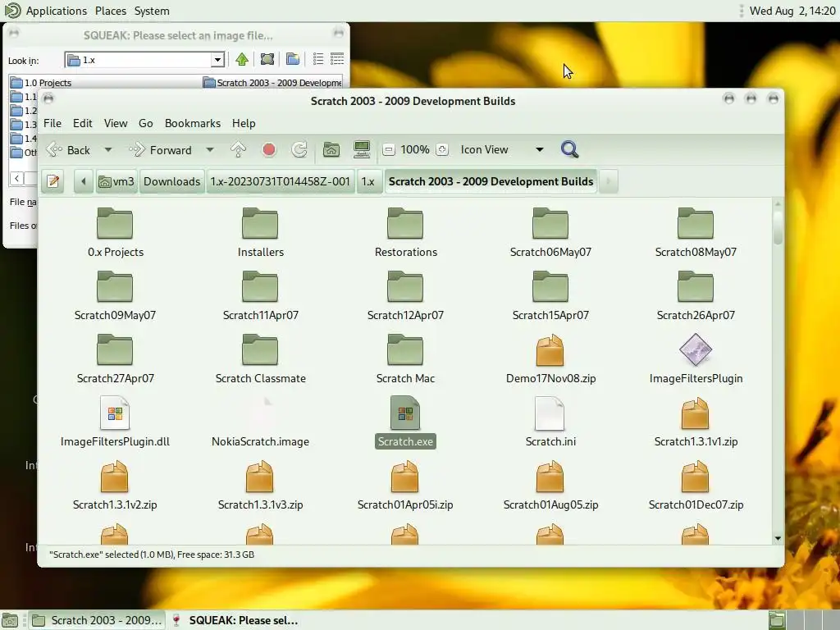Open the Go menu

tap(146, 123)
